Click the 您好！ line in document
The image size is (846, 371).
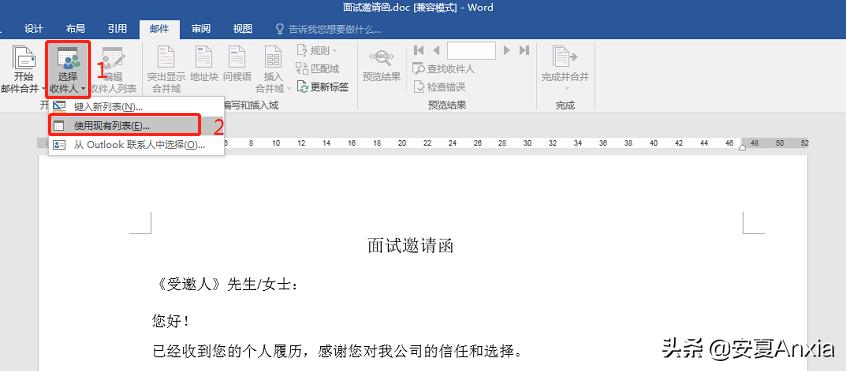pos(170,321)
